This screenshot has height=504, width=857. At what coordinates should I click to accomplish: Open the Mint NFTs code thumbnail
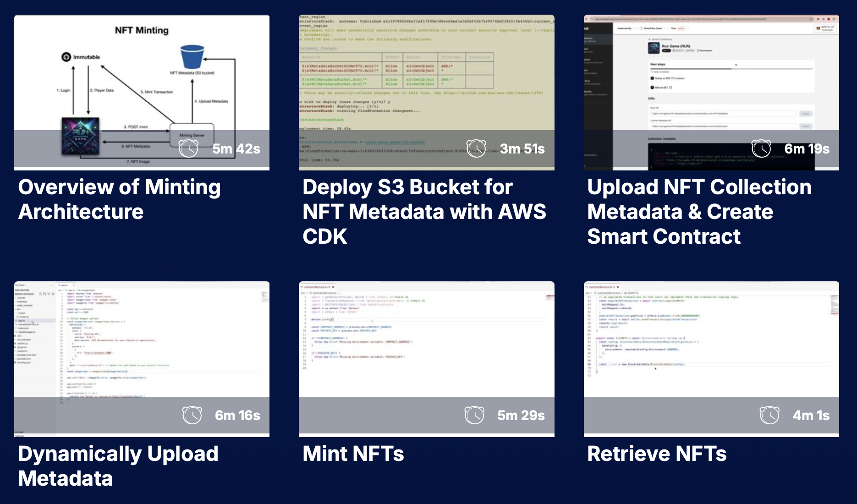click(x=426, y=339)
